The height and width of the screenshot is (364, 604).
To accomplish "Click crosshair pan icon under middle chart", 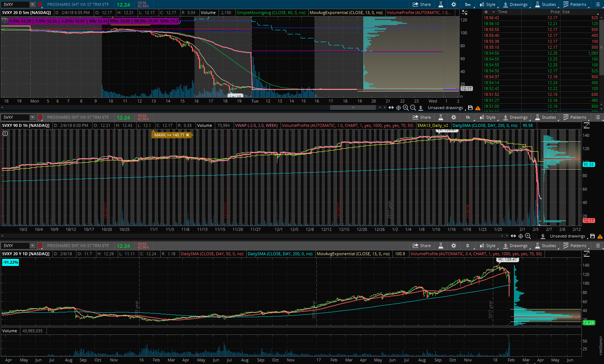I will [x=521, y=236].
